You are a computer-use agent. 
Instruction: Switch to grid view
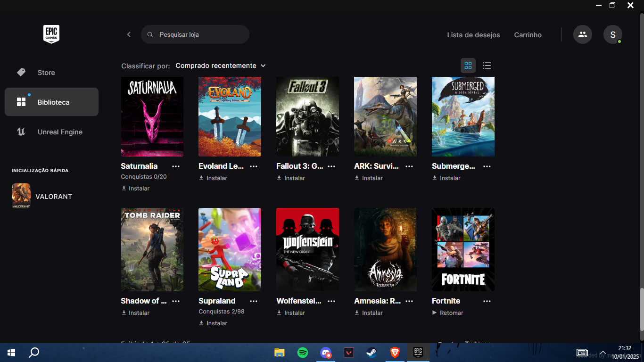click(x=468, y=66)
